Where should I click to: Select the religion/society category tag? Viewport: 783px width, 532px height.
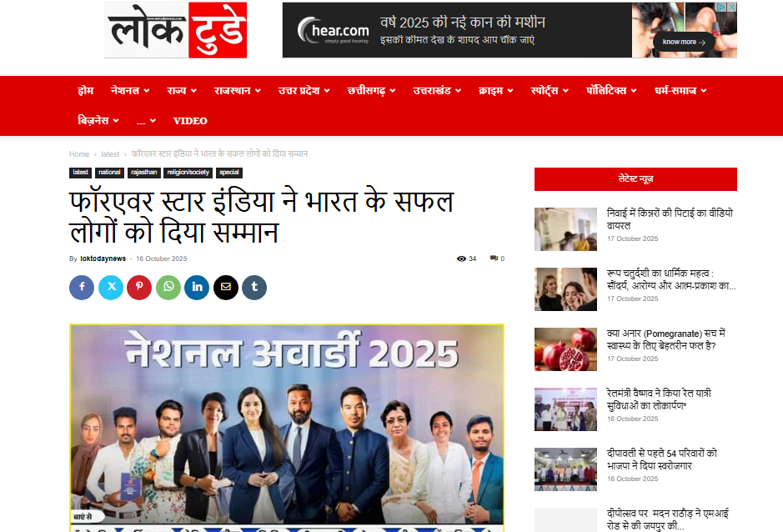click(x=188, y=173)
